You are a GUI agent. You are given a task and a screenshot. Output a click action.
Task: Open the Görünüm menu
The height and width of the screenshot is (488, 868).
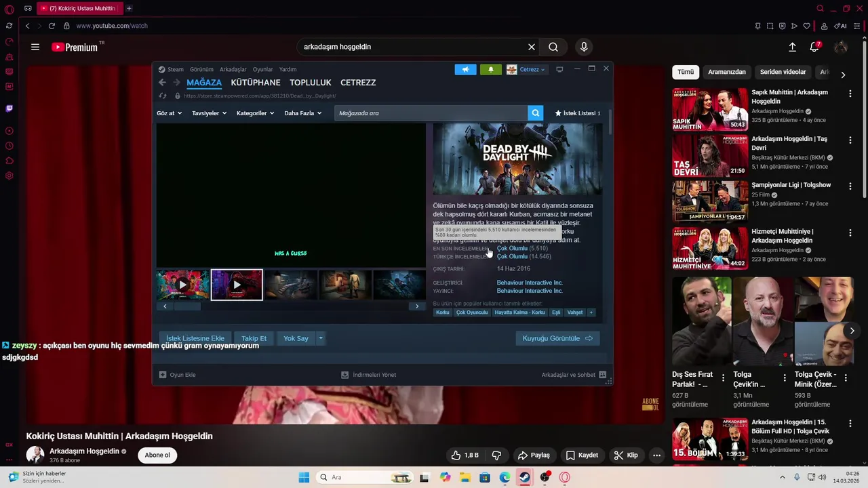point(201,69)
